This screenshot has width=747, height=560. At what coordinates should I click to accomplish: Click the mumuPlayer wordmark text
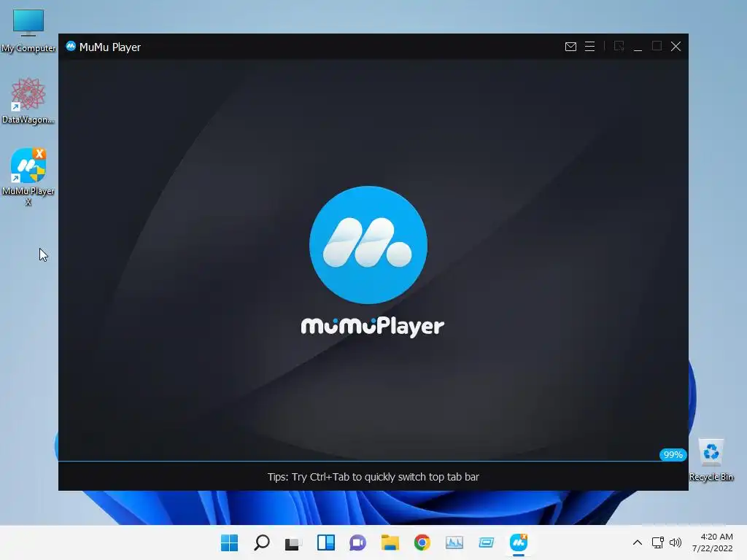click(x=373, y=327)
